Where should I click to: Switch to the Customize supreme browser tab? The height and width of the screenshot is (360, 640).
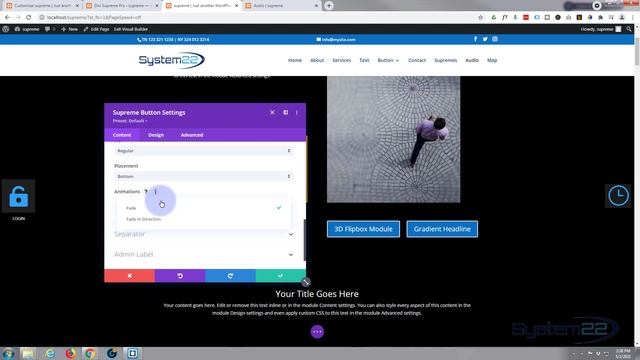42,6
